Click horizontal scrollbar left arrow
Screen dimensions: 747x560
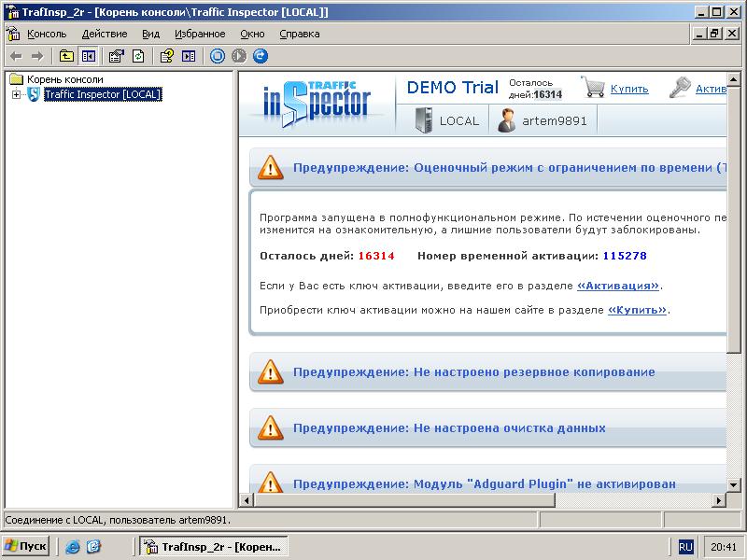pos(247,500)
